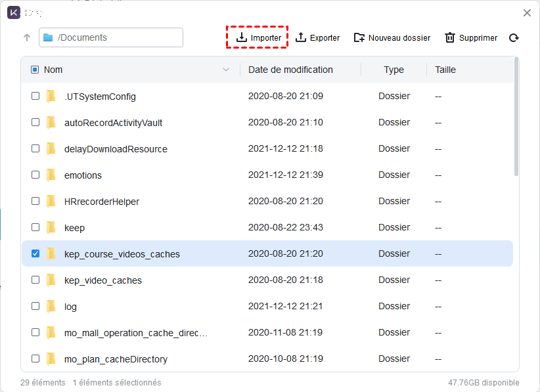Toggle the select-all checkbox next to Nom

click(35, 70)
